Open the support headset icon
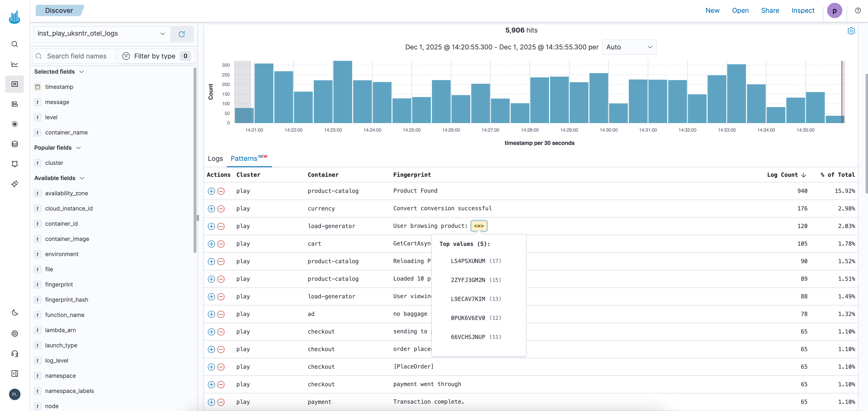 [x=15, y=354]
